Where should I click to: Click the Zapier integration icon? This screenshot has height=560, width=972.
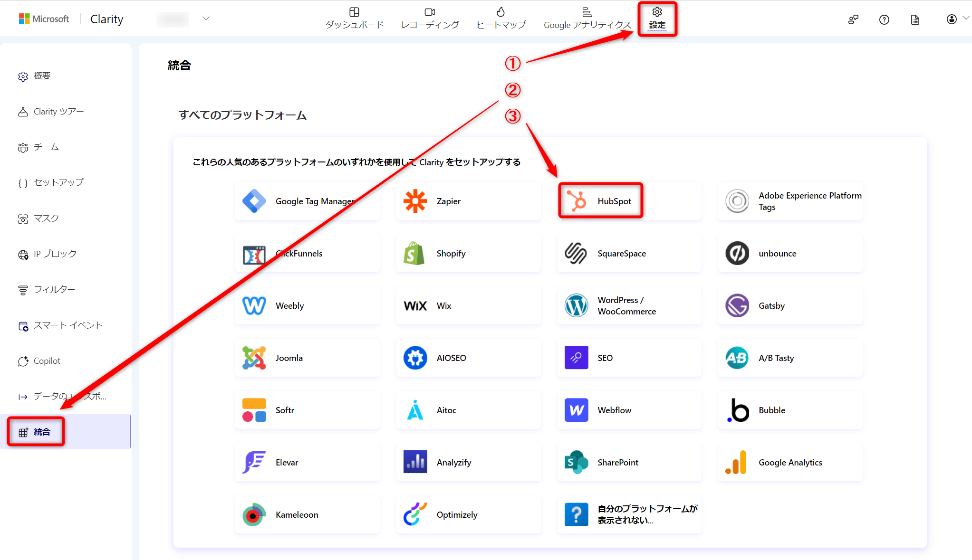(415, 201)
